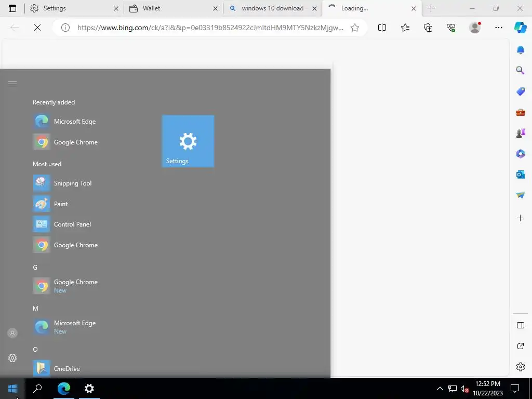Screen dimensions: 532x399
Task: Open Edge Settings and more menu
Action: click(498, 28)
